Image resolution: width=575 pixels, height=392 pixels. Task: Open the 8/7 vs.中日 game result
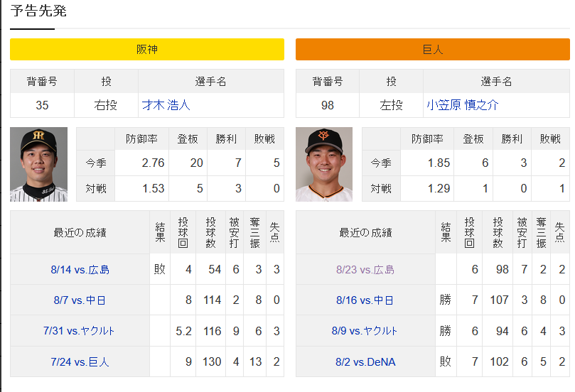[80, 300]
